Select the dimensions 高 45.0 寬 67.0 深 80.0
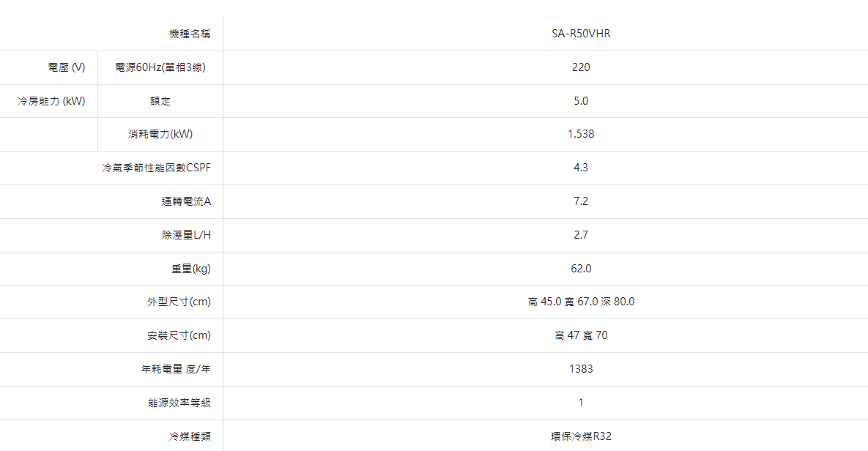This screenshot has height=451, width=868. tap(581, 302)
